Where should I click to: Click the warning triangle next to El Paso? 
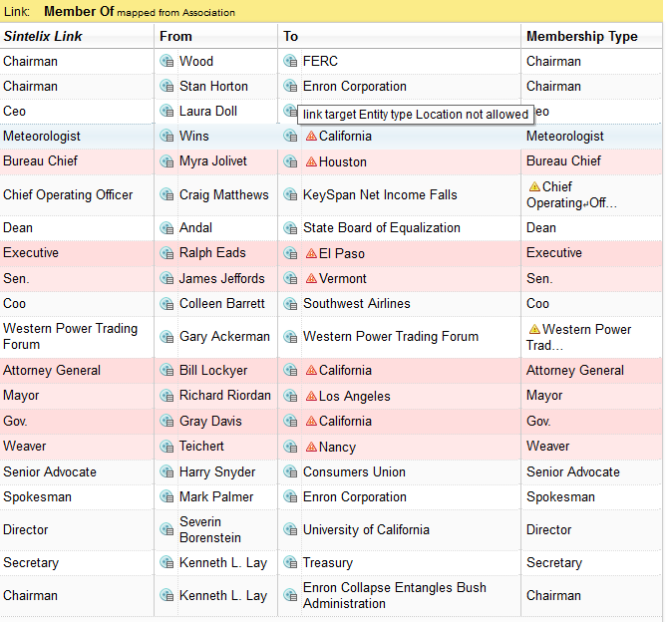311,253
